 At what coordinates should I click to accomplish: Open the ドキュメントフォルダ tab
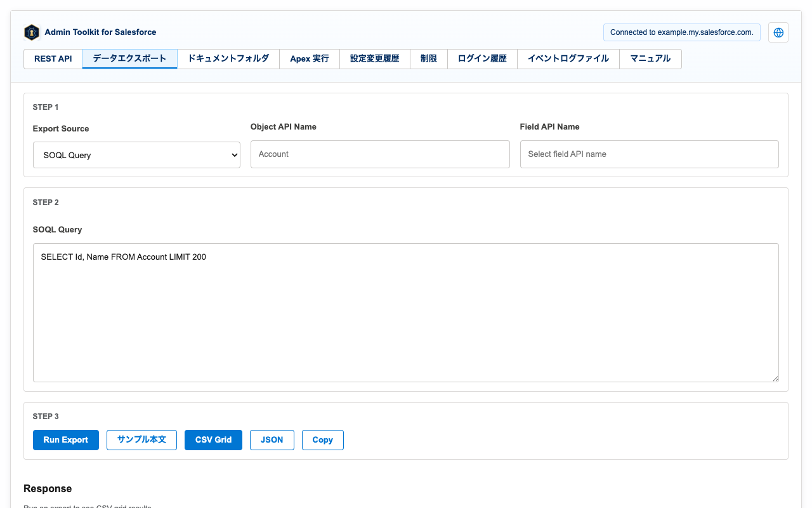pyautogui.click(x=228, y=59)
